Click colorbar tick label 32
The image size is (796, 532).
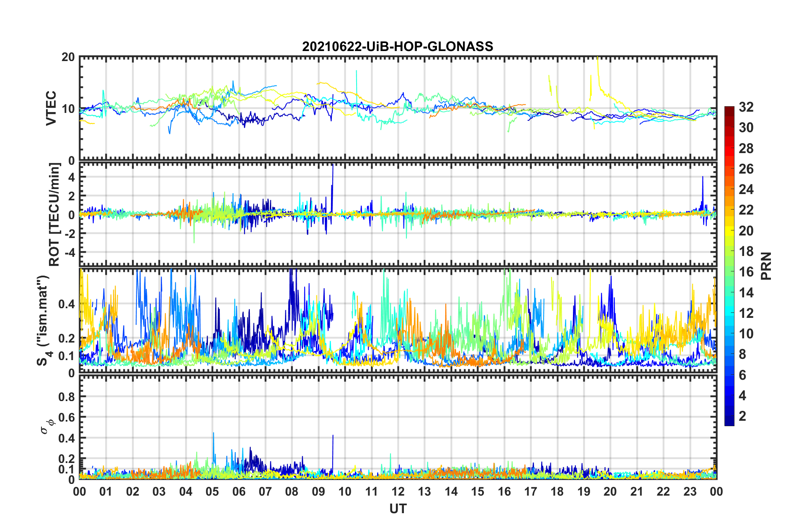coord(746,107)
